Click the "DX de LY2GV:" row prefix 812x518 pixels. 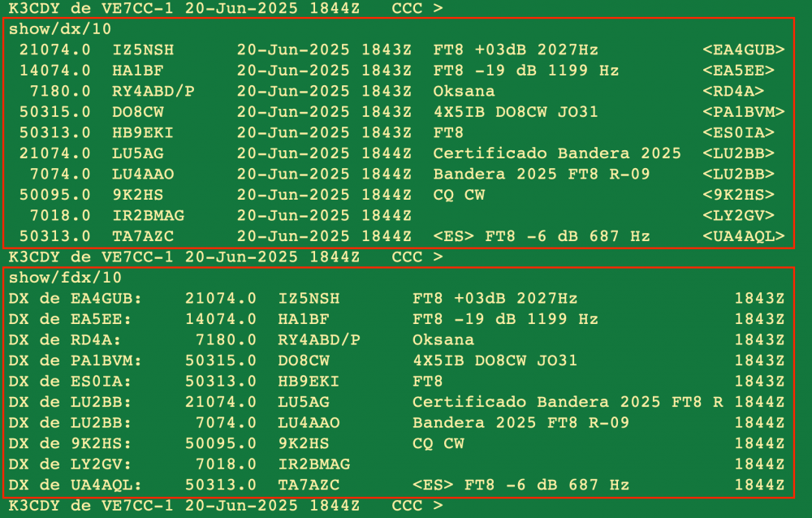pyautogui.click(x=70, y=464)
